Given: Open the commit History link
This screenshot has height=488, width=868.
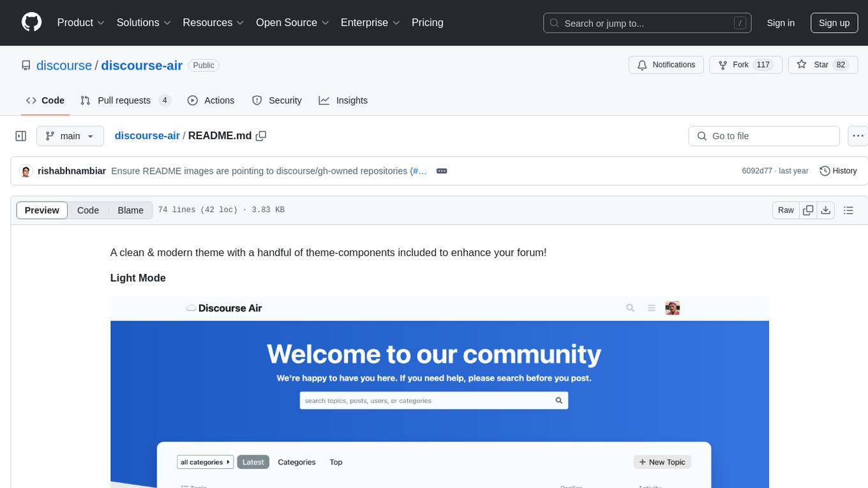Looking at the screenshot, I should point(838,171).
